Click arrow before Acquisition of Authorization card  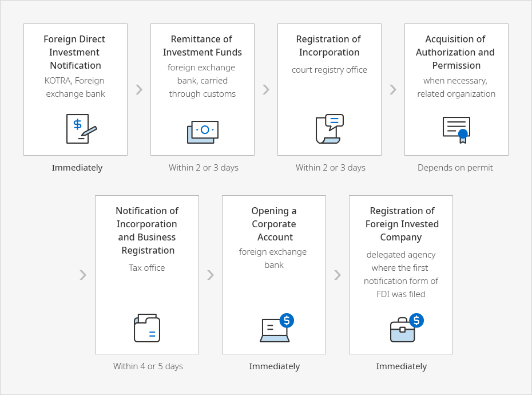click(x=393, y=90)
